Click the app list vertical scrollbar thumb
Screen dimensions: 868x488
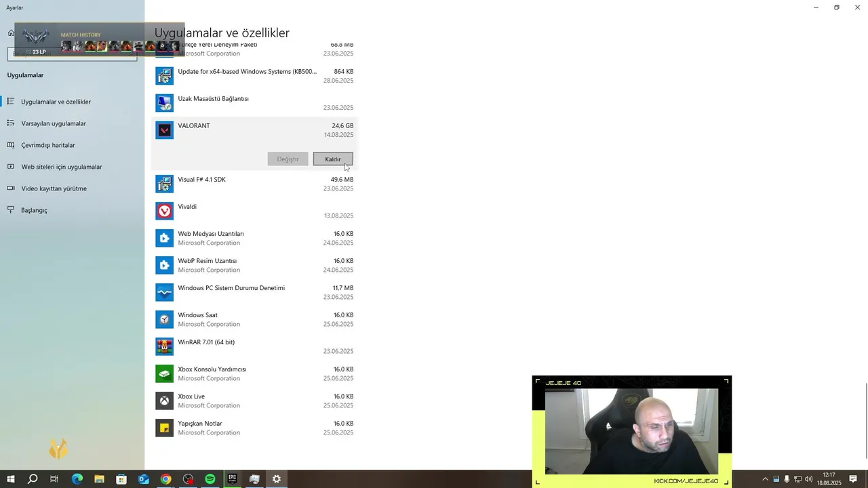coord(865,420)
